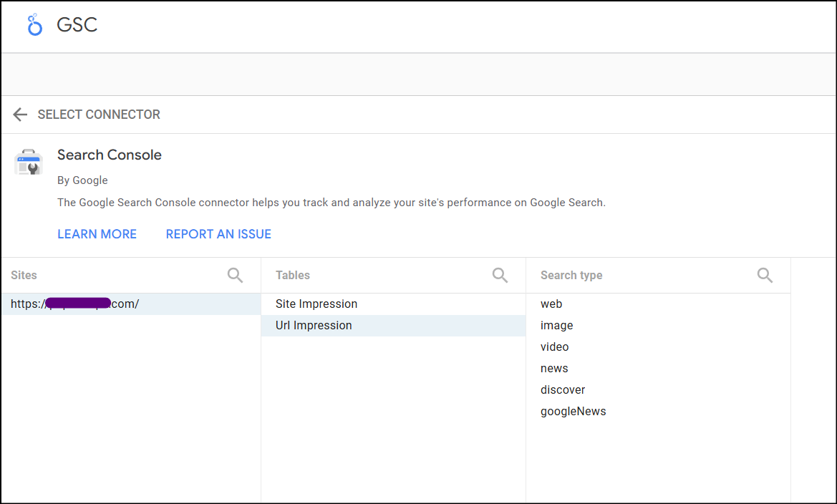Choose the Url Impression table
837x504 pixels.
click(x=393, y=326)
